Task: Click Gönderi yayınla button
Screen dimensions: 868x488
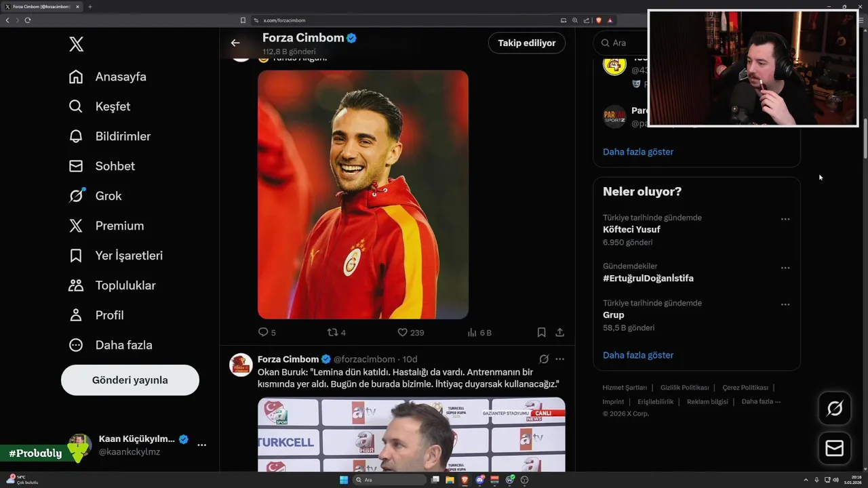Action: tap(130, 380)
